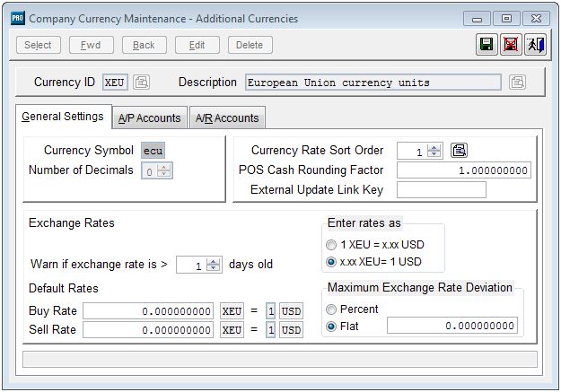Click Number of Decimals spinner up arrow
This screenshot has height=392, width=561.
pyautogui.click(x=164, y=167)
